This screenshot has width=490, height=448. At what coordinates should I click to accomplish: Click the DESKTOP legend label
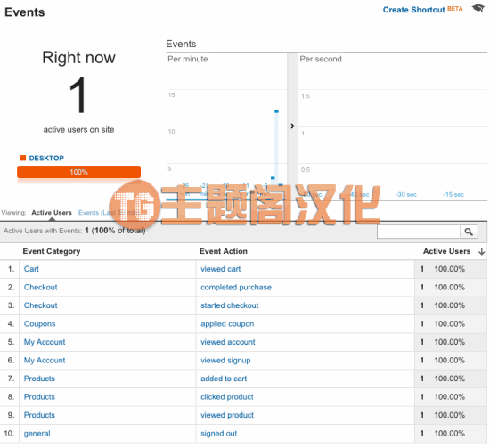point(46,158)
